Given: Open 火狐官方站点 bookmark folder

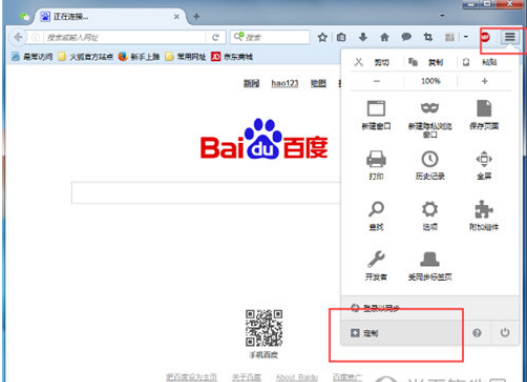Looking at the screenshot, I should tap(85, 57).
